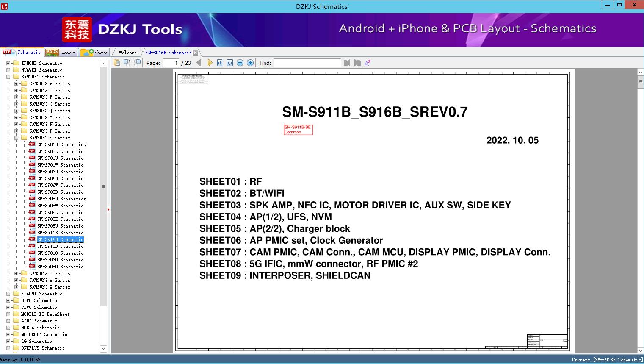Expand SAMSUNG A Series node

pos(17,83)
